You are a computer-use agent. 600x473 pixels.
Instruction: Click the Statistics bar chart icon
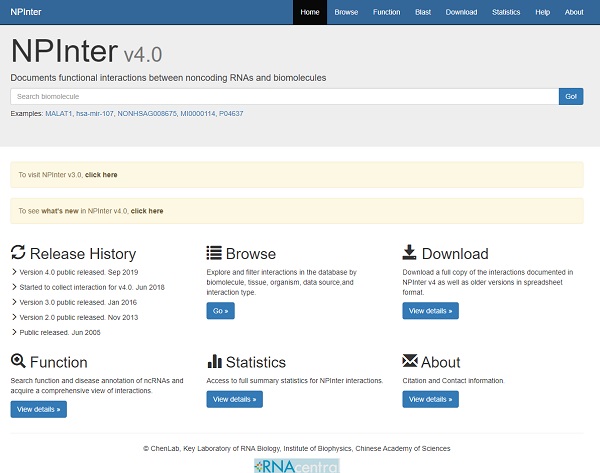tap(214, 362)
